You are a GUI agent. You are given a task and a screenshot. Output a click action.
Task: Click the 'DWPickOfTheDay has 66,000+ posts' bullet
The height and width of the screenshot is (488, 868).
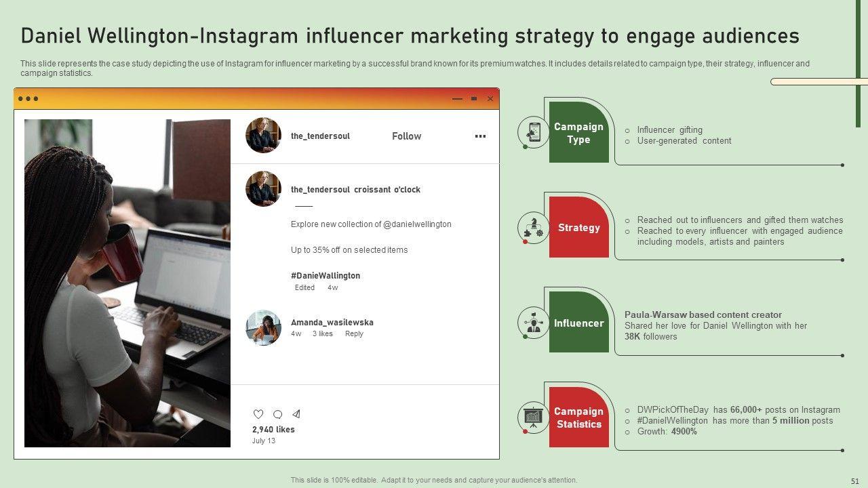738,410
